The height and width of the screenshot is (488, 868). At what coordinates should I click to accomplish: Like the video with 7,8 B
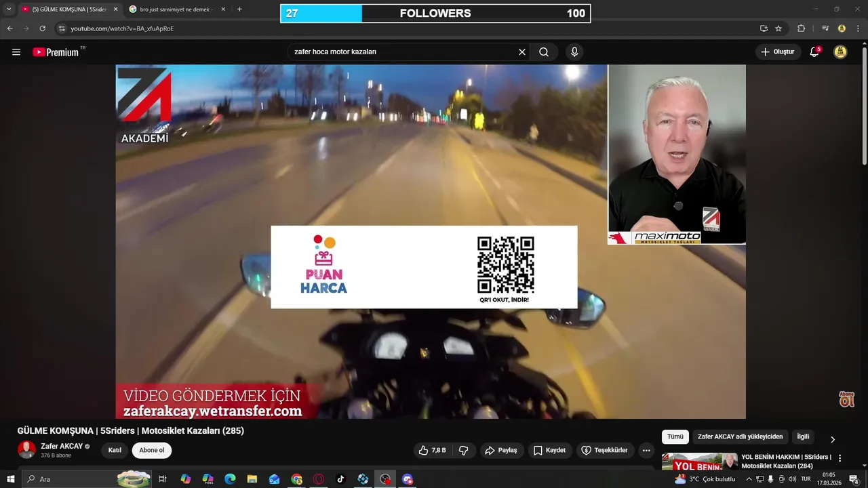tap(432, 450)
